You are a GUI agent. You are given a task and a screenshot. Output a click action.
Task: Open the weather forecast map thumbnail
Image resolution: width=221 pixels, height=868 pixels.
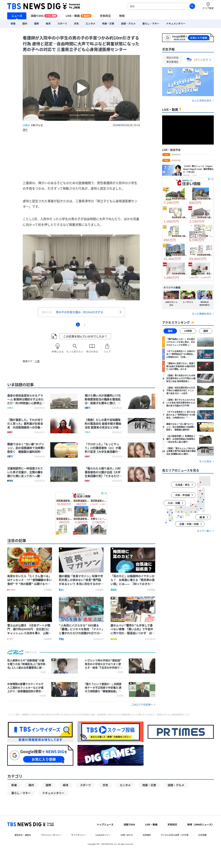(188, 81)
